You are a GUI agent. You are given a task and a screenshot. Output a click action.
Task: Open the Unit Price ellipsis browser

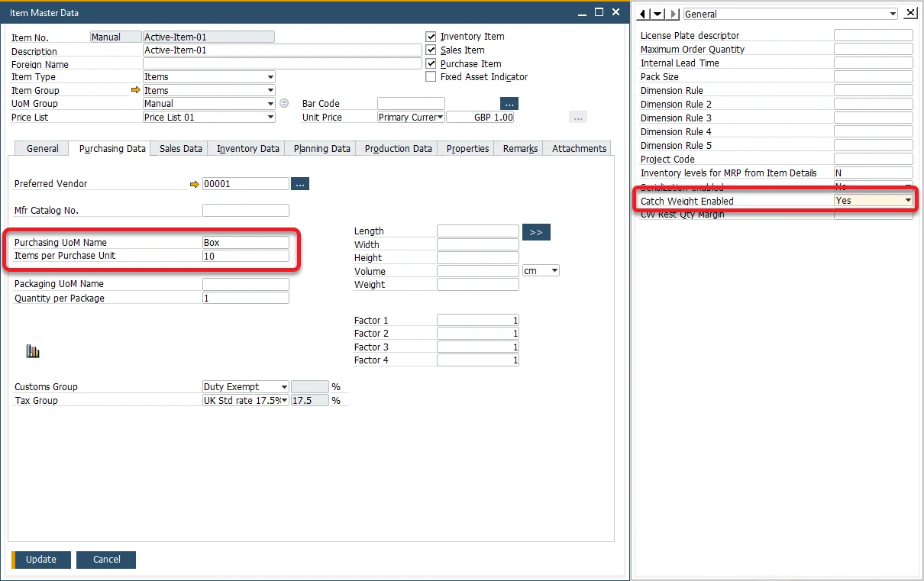point(577,117)
